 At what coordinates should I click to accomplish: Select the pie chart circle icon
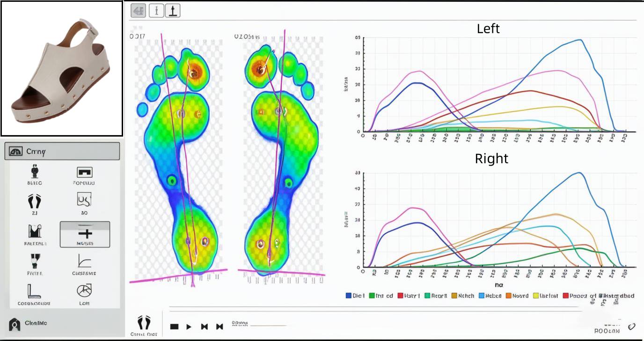click(84, 290)
